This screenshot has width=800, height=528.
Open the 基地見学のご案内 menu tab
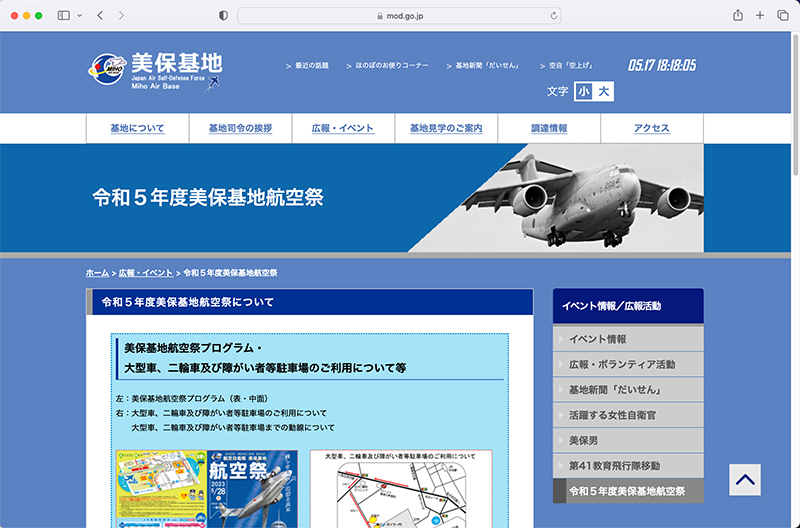(446, 128)
